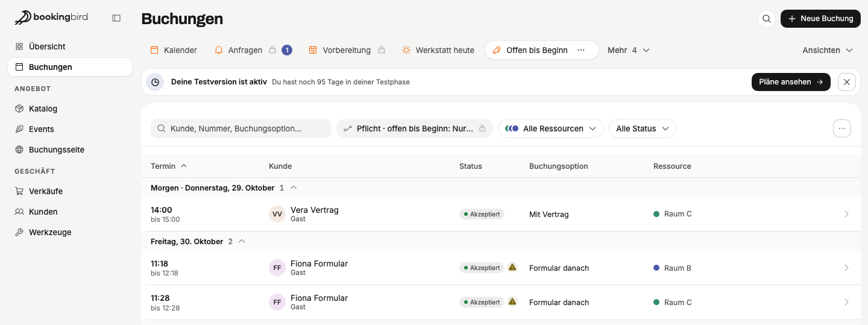Click the 14:00 appointment time

click(162, 210)
